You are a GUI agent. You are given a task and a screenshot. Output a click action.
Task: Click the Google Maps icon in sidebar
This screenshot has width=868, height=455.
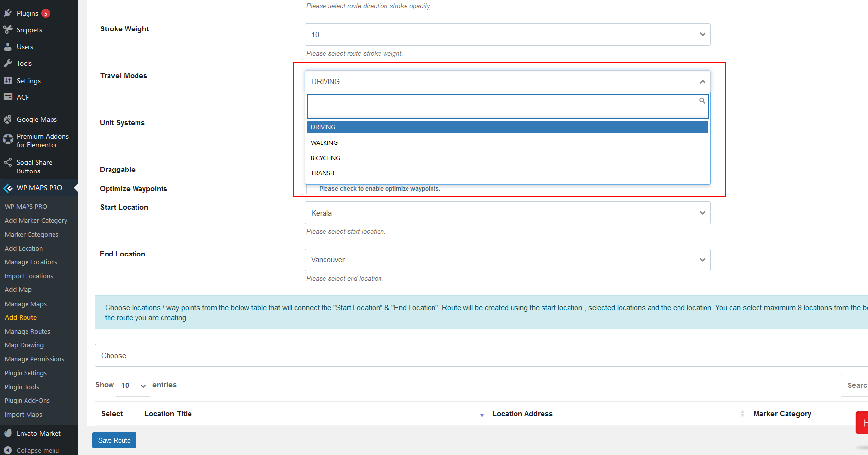[x=8, y=119]
